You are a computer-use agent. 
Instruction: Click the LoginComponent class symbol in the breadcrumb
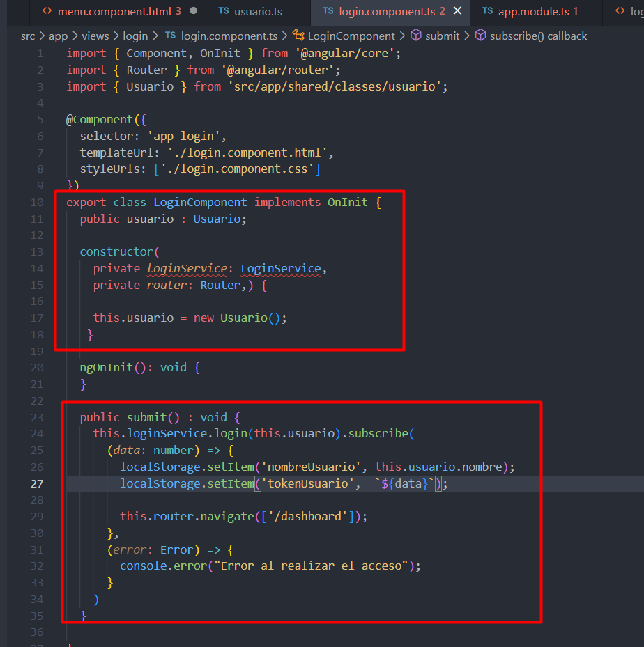pos(351,36)
